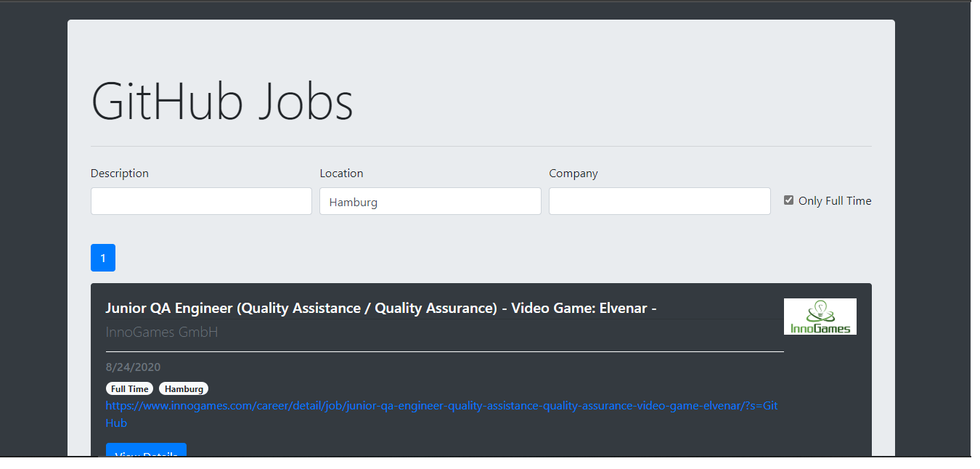Click the GitHub Jobs heading
Image resolution: width=980 pixels, height=469 pixels.
tap(222, 101)
